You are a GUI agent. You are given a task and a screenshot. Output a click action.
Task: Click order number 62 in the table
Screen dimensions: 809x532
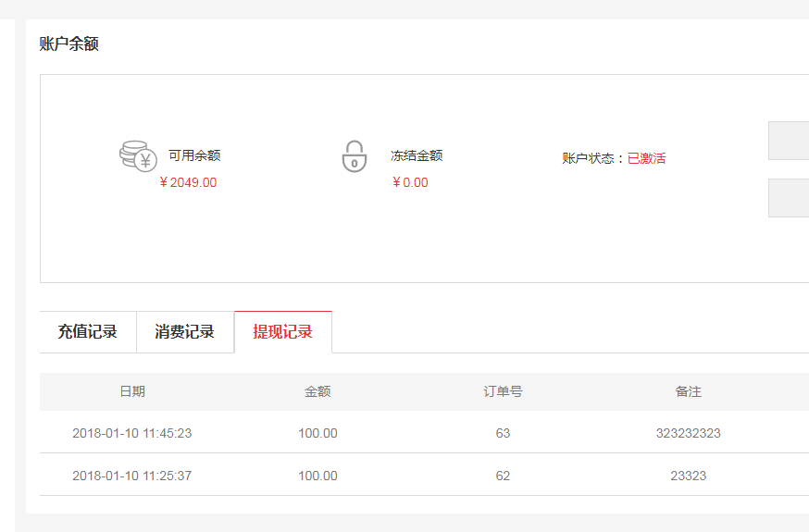click(503, 476)
